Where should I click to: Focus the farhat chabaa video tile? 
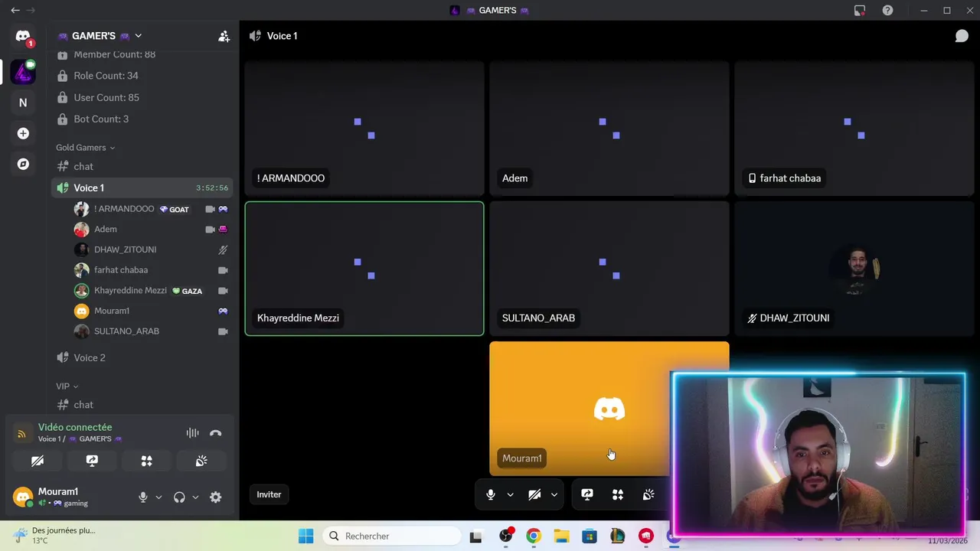(x=854, y=129)
